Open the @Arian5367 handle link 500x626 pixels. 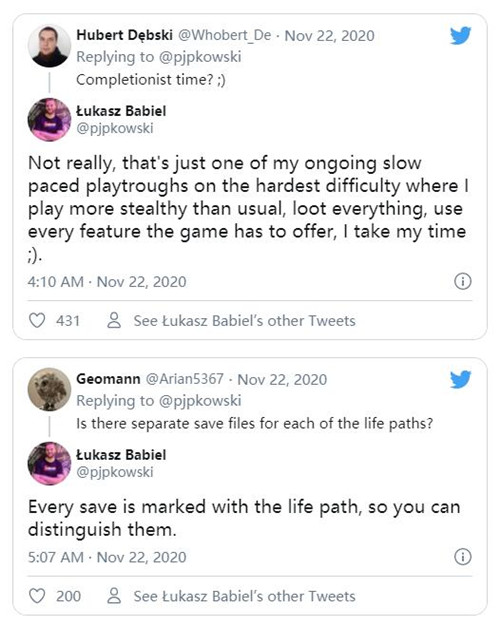(185, 379)
